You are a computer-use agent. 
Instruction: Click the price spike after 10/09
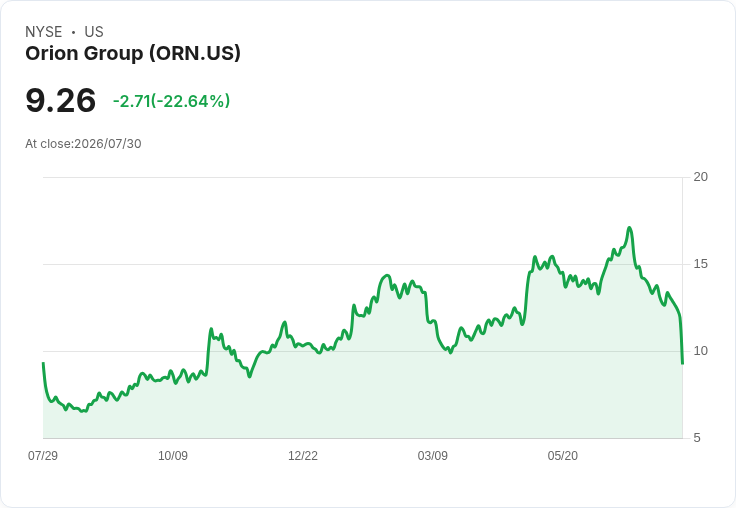click(x=211, y=329)
